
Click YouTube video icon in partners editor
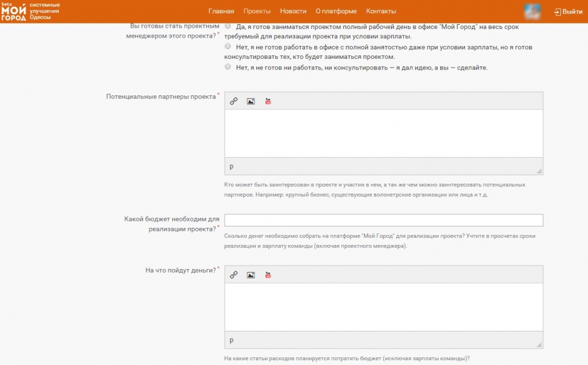click(268, 101)
